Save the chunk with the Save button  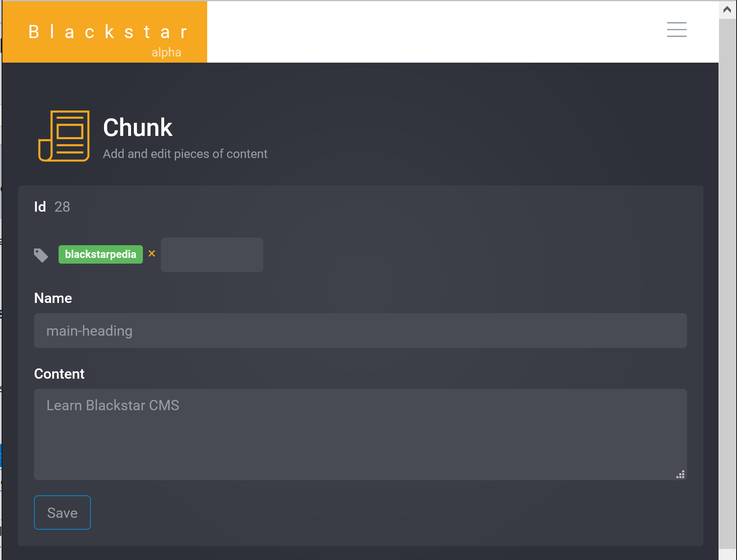point(62,513)
